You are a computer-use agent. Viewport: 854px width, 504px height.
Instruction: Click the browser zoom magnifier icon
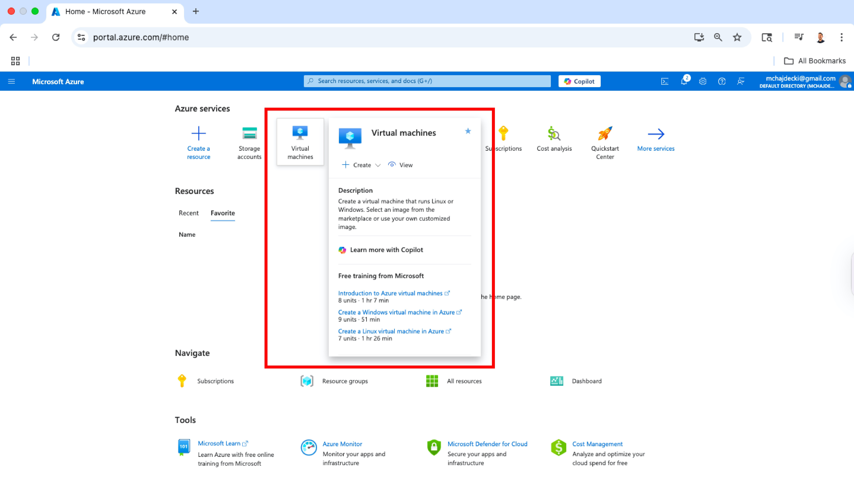pyautogui.click(x=718, y=37)
